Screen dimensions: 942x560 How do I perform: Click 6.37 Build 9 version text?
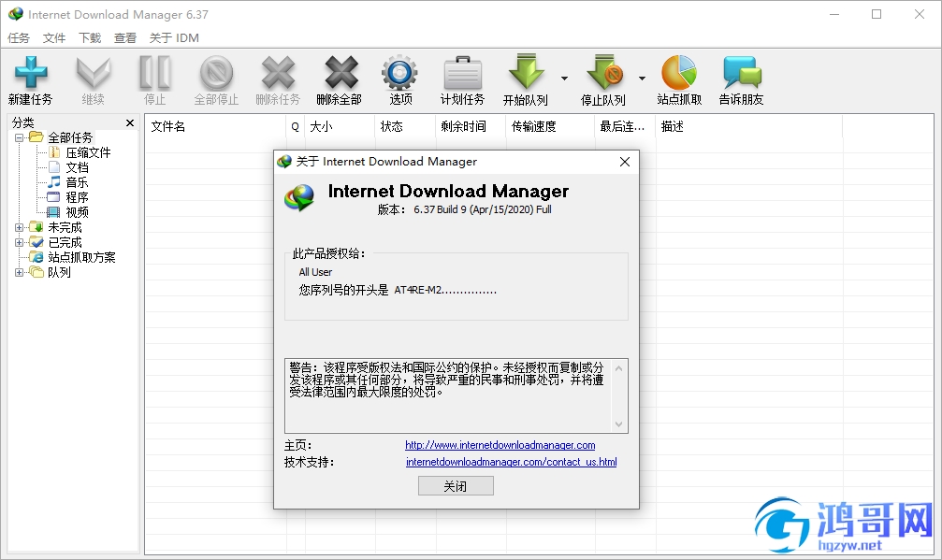[483, 209]
